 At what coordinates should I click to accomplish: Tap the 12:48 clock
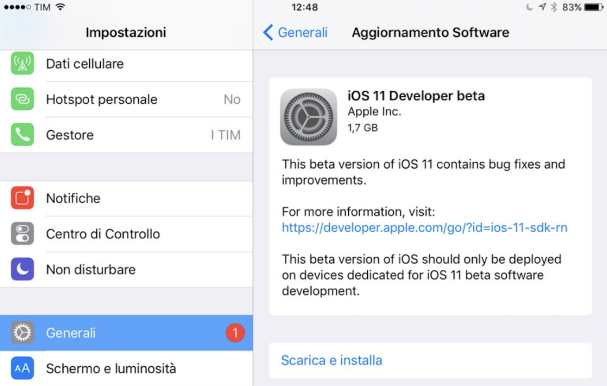[x=305, y=7]
